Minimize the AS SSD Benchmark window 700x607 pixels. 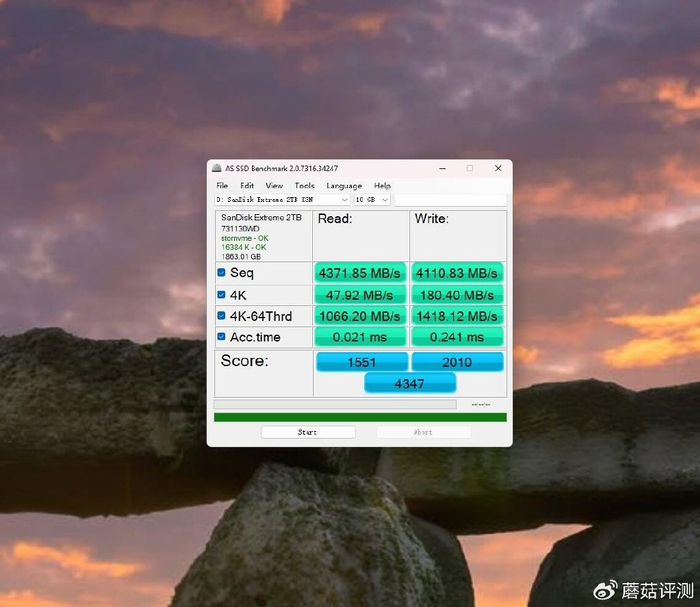point(441,168)
